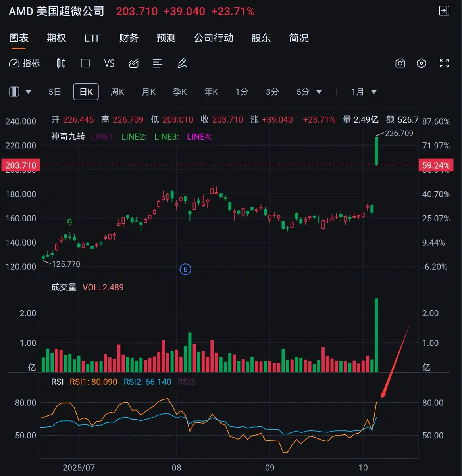Open the 公司行动 tab

pyautogui.click(x=214, y=38)
